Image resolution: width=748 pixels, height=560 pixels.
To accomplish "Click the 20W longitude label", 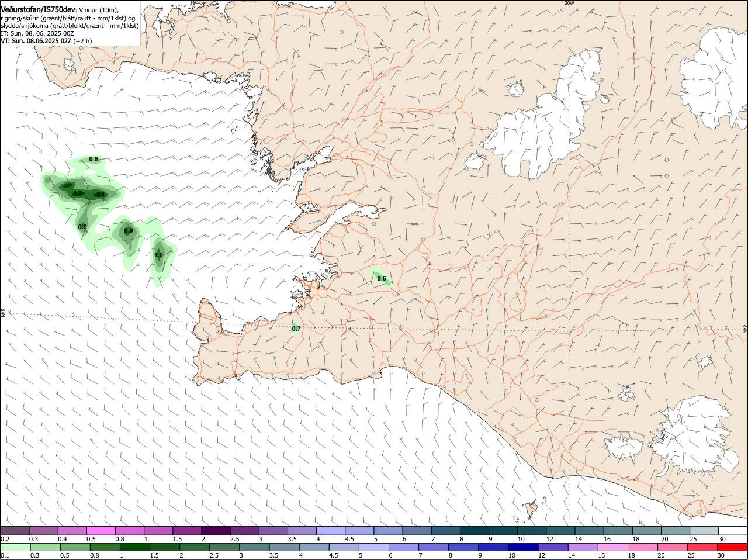I will (x=569, y=3).
